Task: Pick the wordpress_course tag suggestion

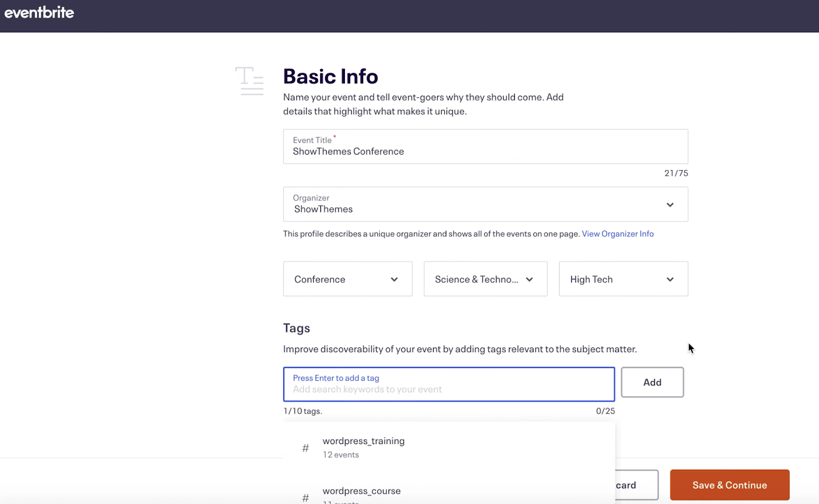Action: (x=361, y=491)
